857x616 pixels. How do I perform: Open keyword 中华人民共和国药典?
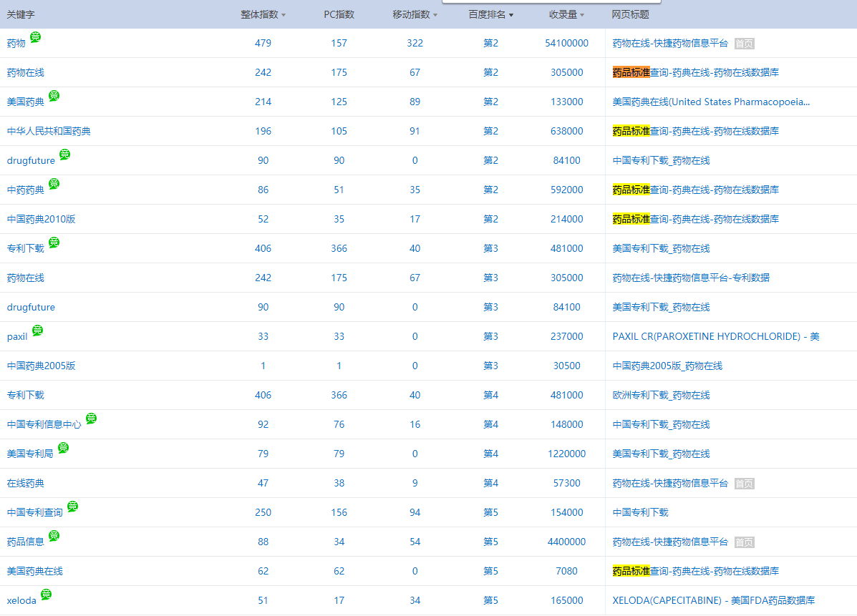point(49,132)
